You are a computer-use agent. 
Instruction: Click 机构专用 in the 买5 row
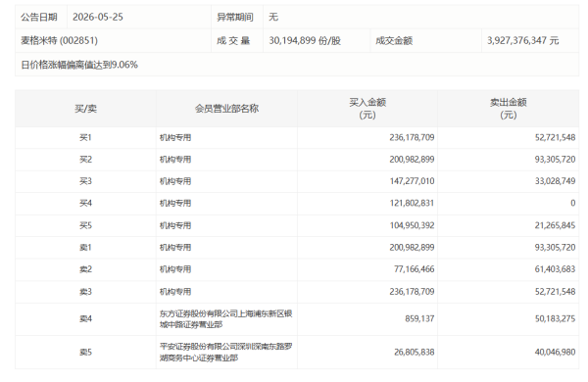[x=175, y=225]
